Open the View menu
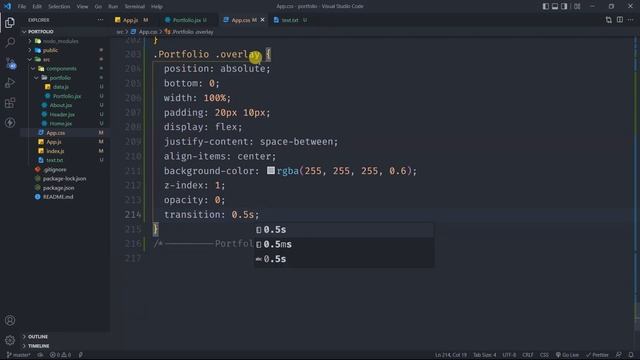The image size is (640, 360). point(82,7)
